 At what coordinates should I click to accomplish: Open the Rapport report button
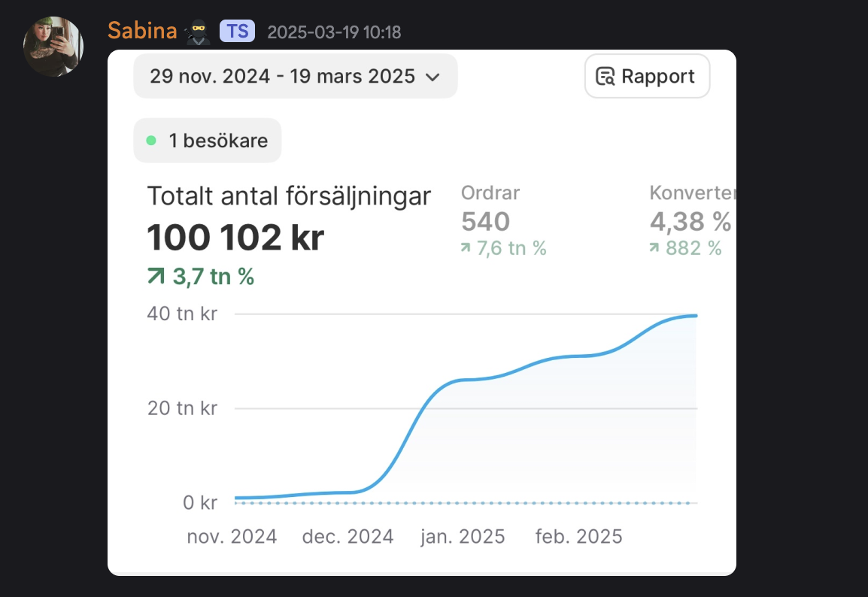(647, 76)
